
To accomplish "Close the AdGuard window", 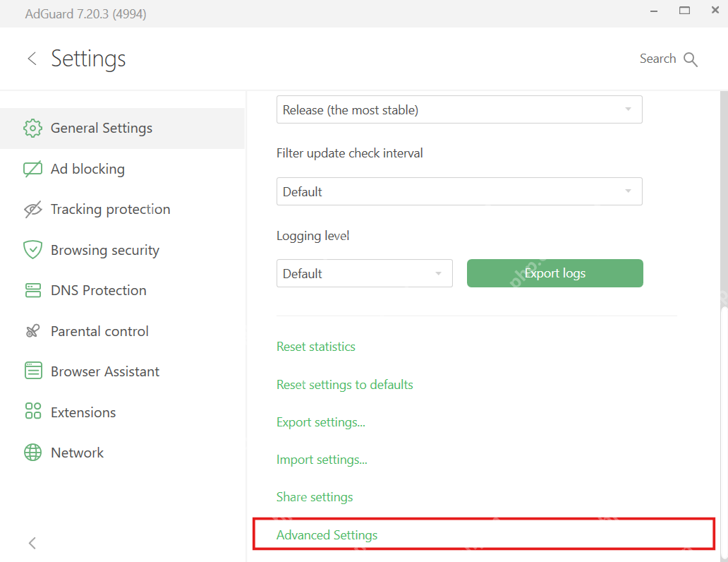I will pyautogui.click(x=715, y=10).
